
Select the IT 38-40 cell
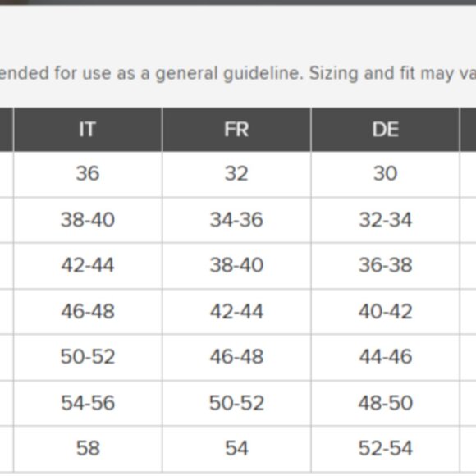coord(88,220)
